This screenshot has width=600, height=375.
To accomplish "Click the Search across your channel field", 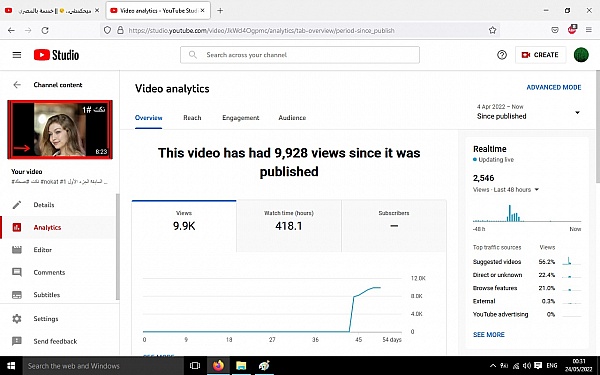I will (300, 55).
